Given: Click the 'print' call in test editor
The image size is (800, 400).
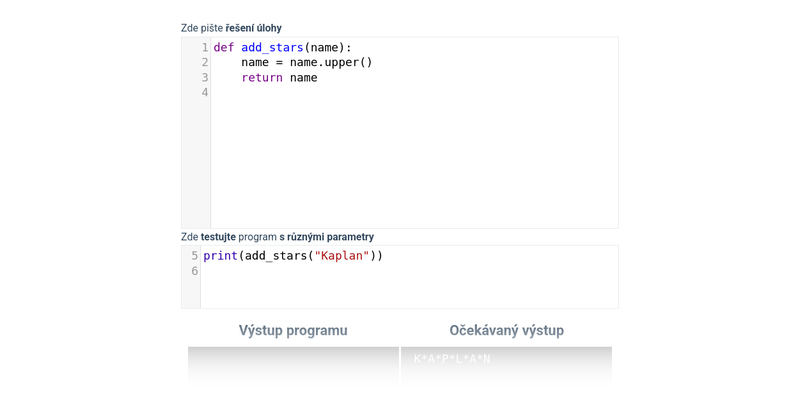Looking at the screenshot, I should [220, 256].
